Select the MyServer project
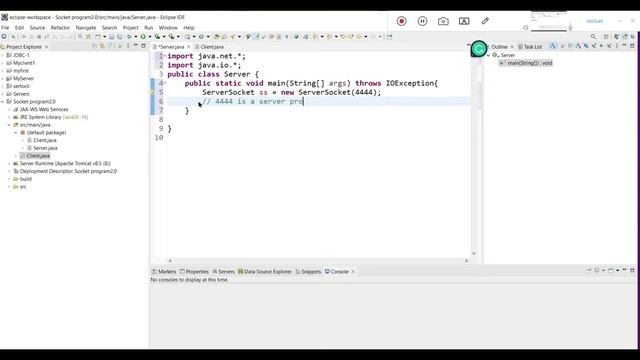The width and height of the screenshot is (640, 360). pyautogui.click(x=23, y=78)
